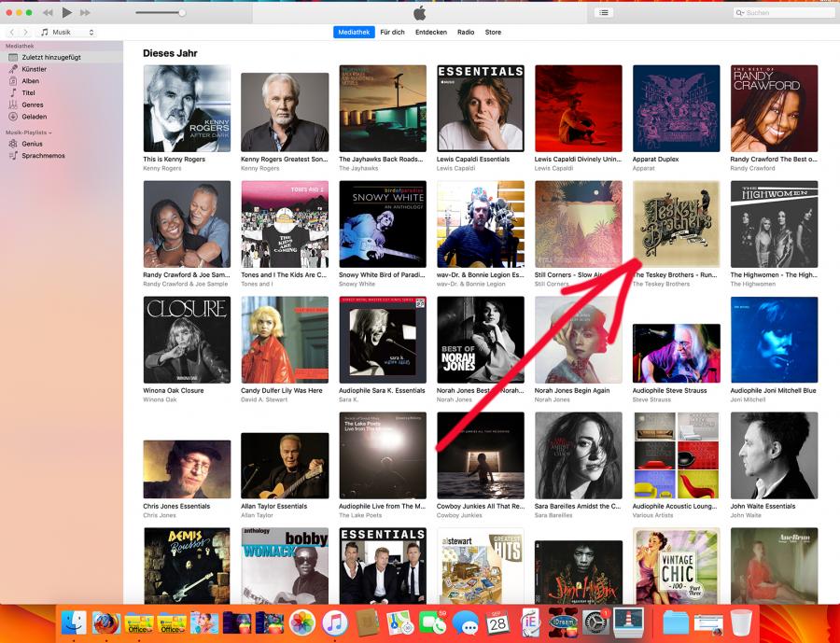Open the list view button near search
The image size is (840, 643).
(604, 12)
